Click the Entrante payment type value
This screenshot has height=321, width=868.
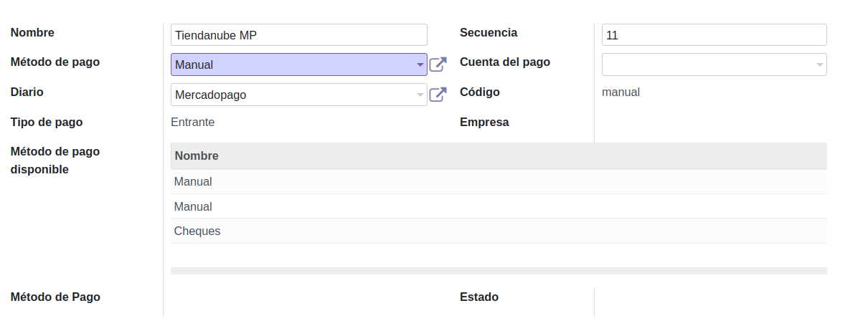192,122
